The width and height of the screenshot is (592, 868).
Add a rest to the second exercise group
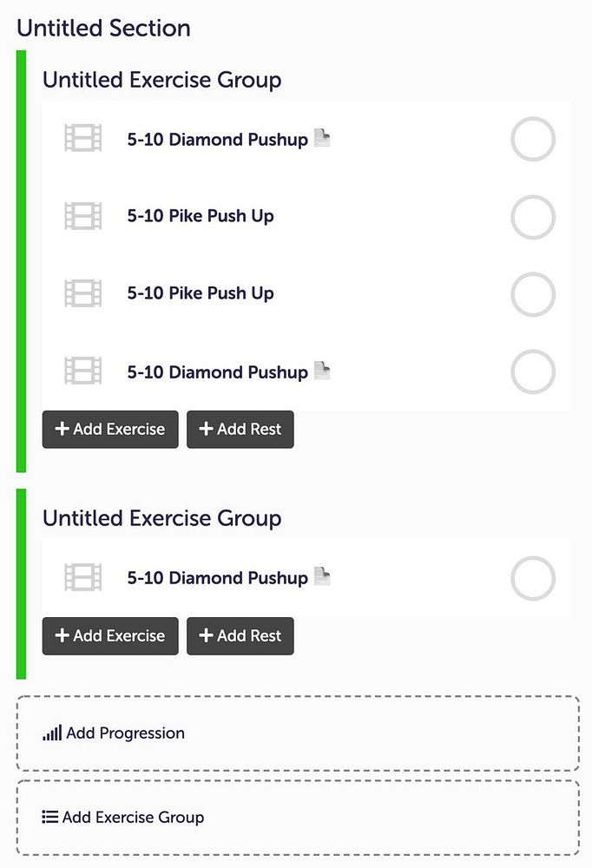[240, 636]
